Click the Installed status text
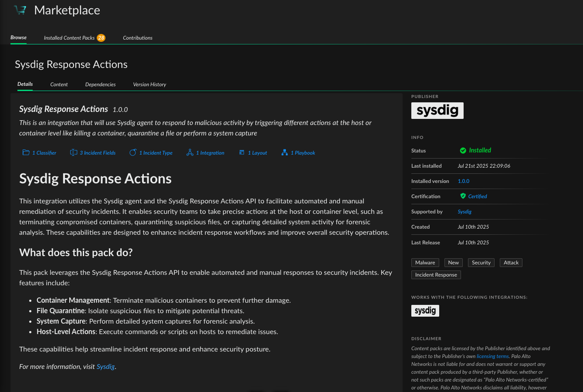Image resolution: width=583 pixels, height=392 pixels. click(x=480, y=150)
